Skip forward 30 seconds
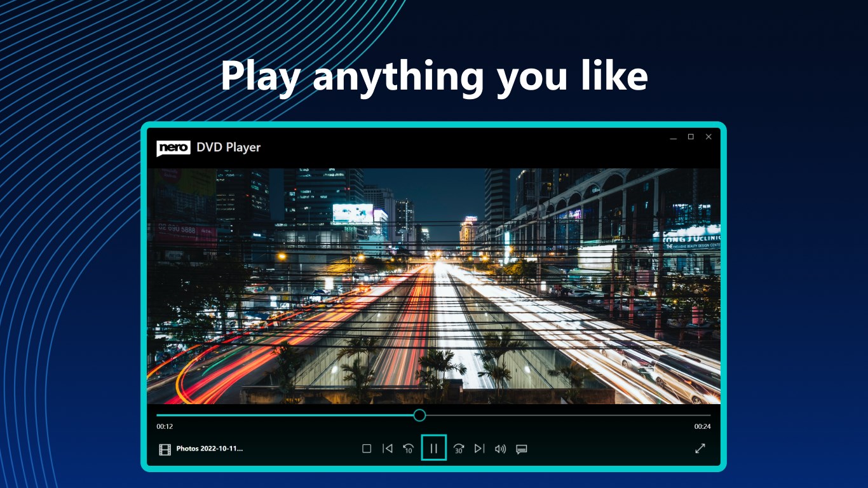The image size is (868, 488). [459, 449]
